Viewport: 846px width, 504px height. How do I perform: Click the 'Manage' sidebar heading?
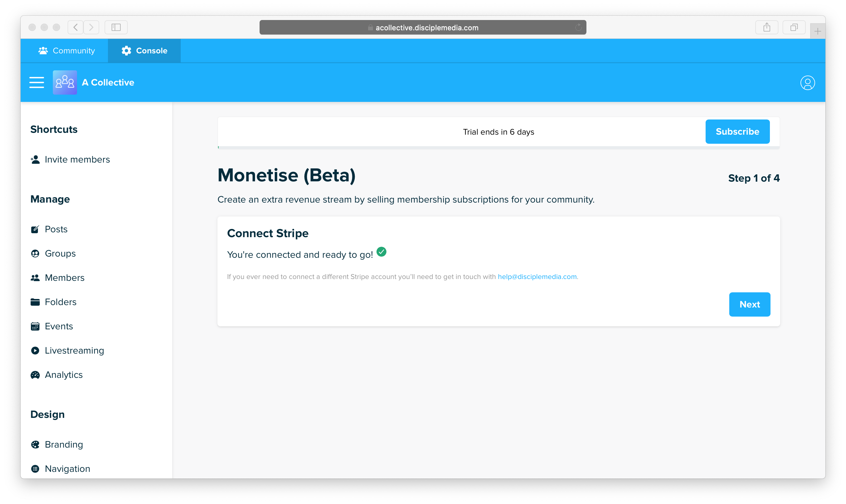click(x=50, y=199)
